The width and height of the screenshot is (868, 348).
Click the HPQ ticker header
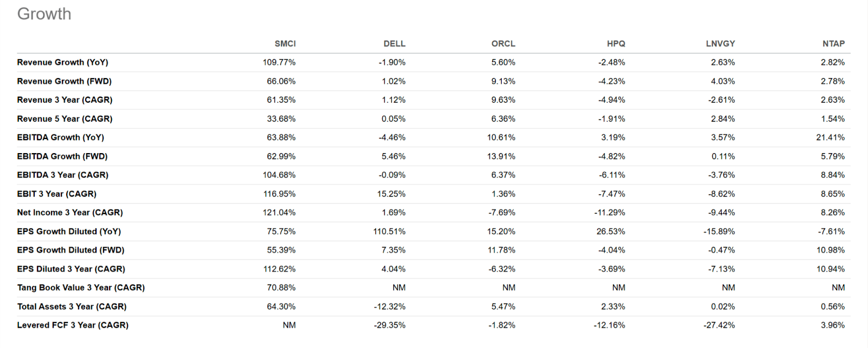[616, 44]
